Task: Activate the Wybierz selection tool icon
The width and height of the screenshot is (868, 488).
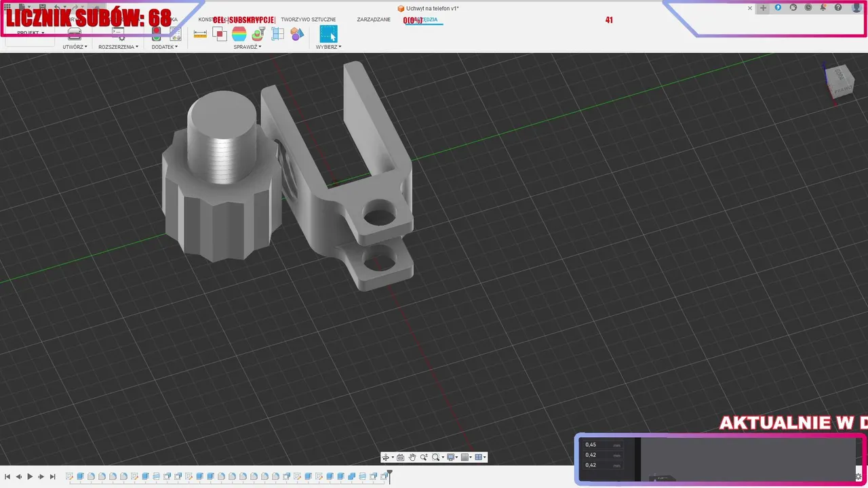Action: (328, 34)
